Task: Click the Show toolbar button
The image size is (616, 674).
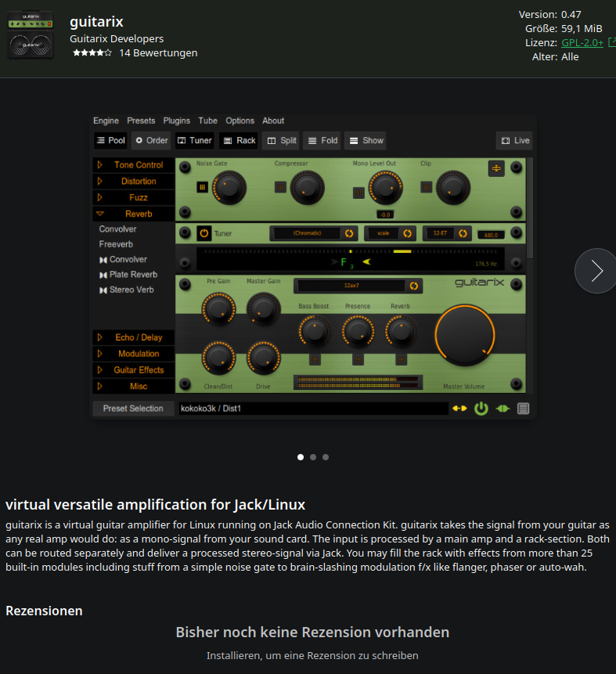Action: (x=366, y=141)
